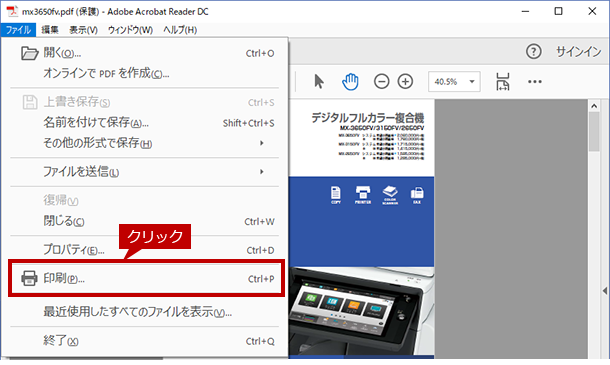Open the fit page scrolling tool
The height and width of the screenshot is (365, 610).
click(503, 82)
